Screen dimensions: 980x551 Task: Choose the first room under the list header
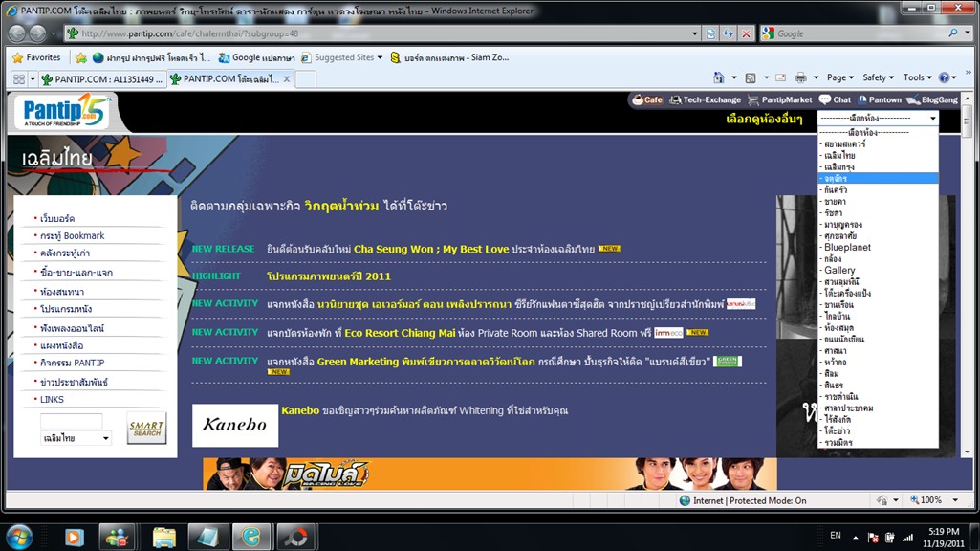pyautogui.click(x=878, y=143)
